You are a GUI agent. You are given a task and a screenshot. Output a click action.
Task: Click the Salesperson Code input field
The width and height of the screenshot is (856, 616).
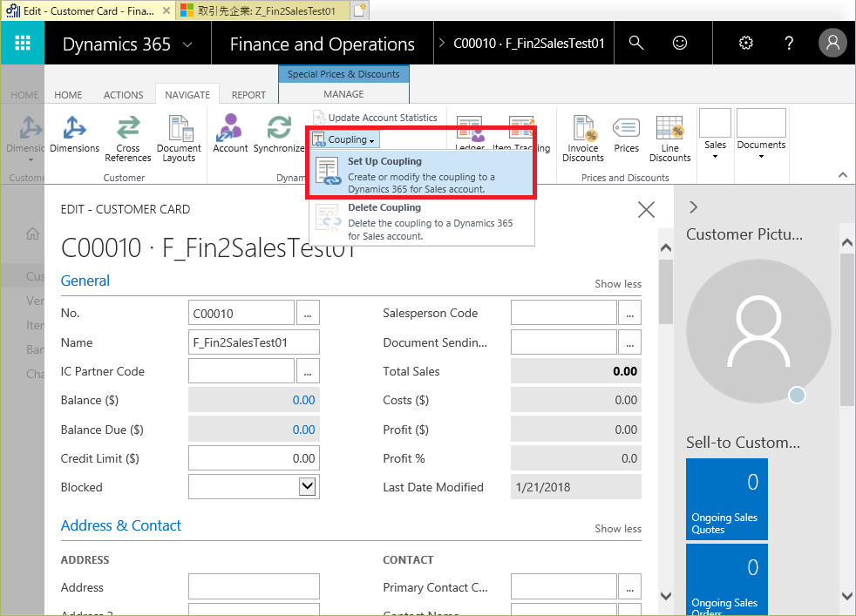(564, 313)
